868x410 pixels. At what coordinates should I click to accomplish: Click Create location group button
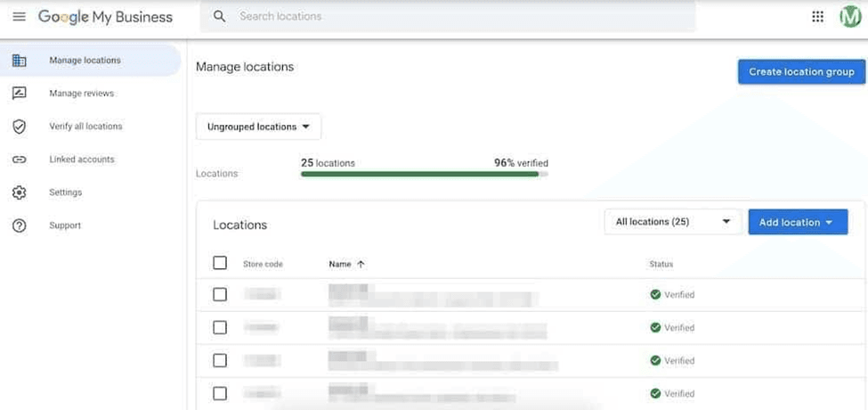[801, 72]
